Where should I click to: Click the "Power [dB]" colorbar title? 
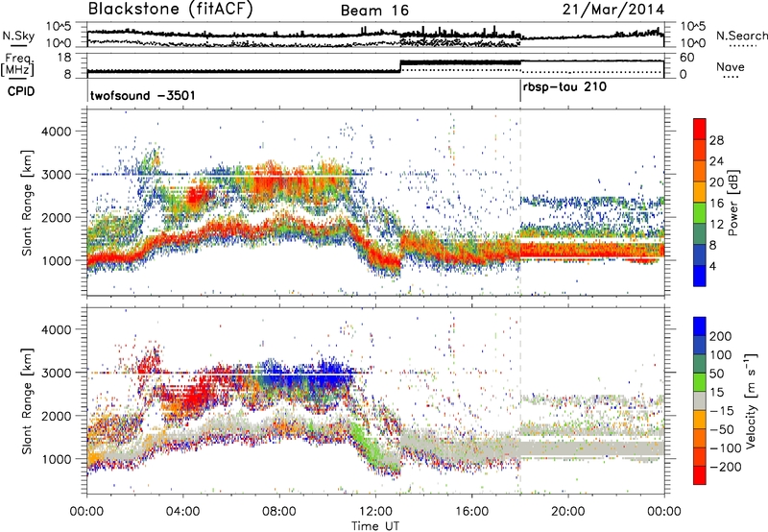[x=732, y=203]
